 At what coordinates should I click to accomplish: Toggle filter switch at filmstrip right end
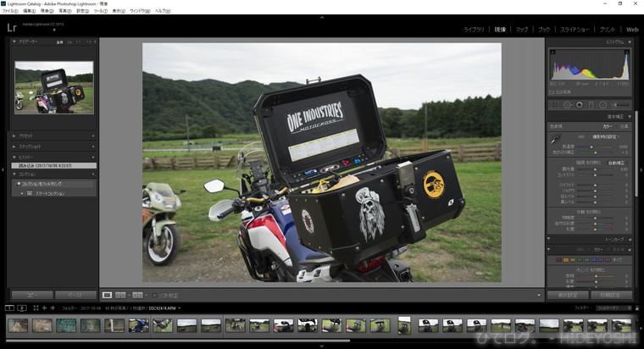(637, 308)
